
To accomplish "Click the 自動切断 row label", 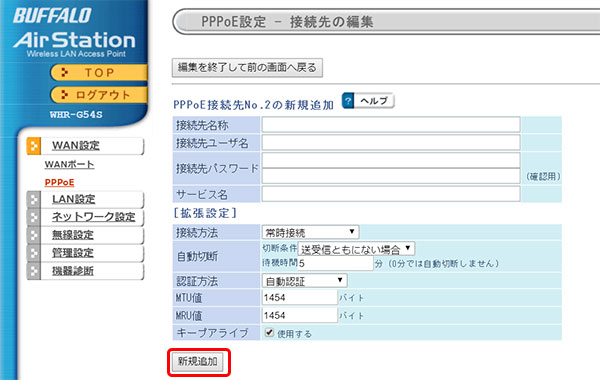I will 197,257.
